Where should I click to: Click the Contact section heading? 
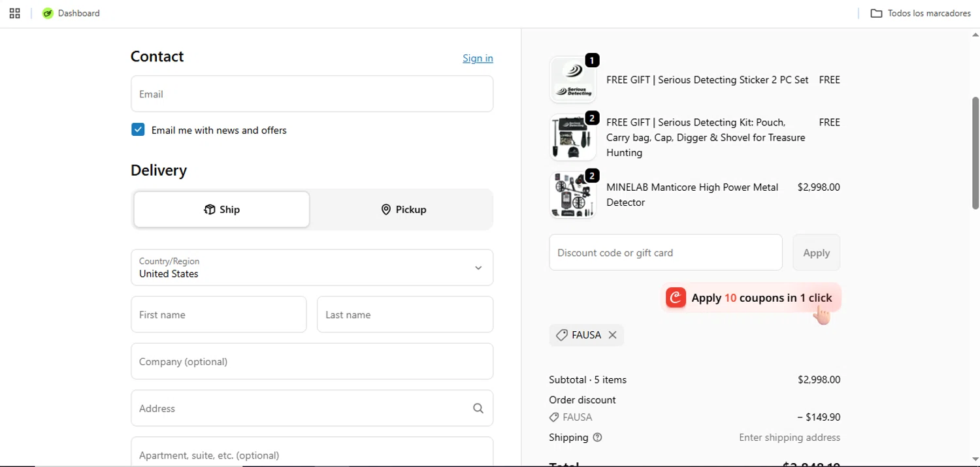157,57
